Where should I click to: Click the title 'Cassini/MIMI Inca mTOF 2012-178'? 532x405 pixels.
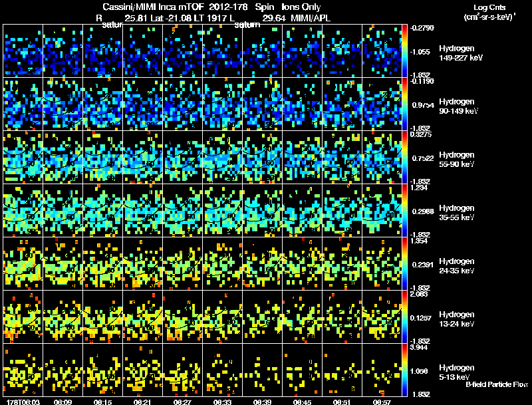(175, 7)
